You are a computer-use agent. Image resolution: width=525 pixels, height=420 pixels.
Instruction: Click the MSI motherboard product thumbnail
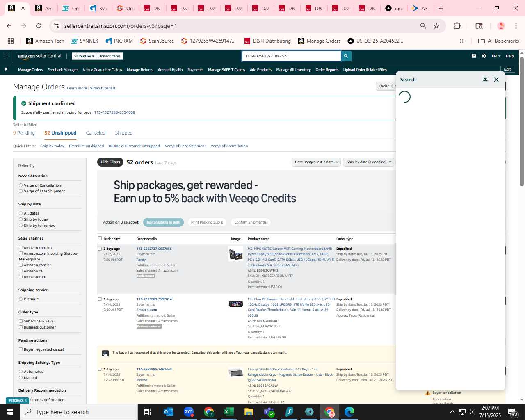tap(236, 254)
